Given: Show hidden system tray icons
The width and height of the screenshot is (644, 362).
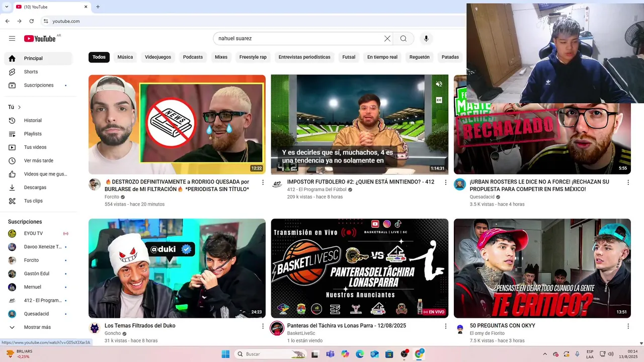Looking at the screenshot, I should [x=545, y=354].
